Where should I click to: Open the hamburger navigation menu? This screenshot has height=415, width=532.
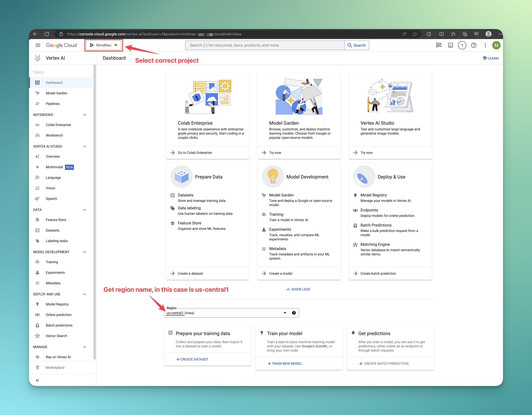coord(38,45)
